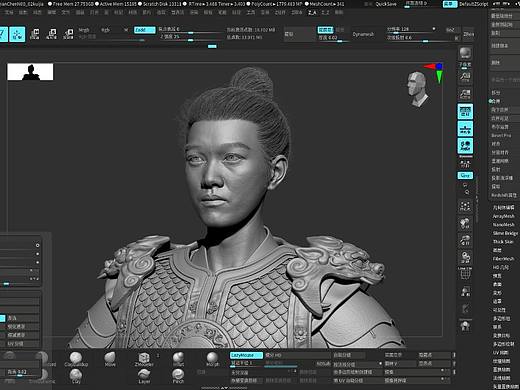Click the zoom magnifier icon below BPR

click(x=465, y=77)
